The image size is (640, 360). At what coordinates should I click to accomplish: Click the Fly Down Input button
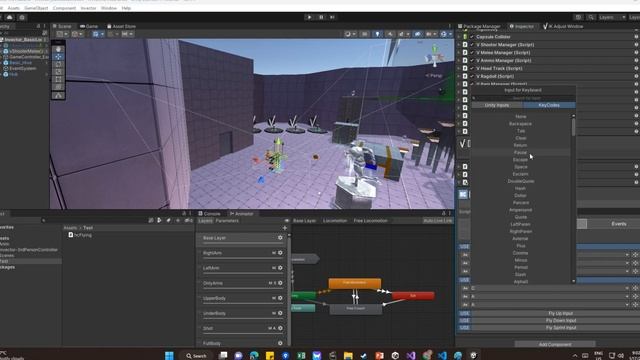click(x=560, y=320)
